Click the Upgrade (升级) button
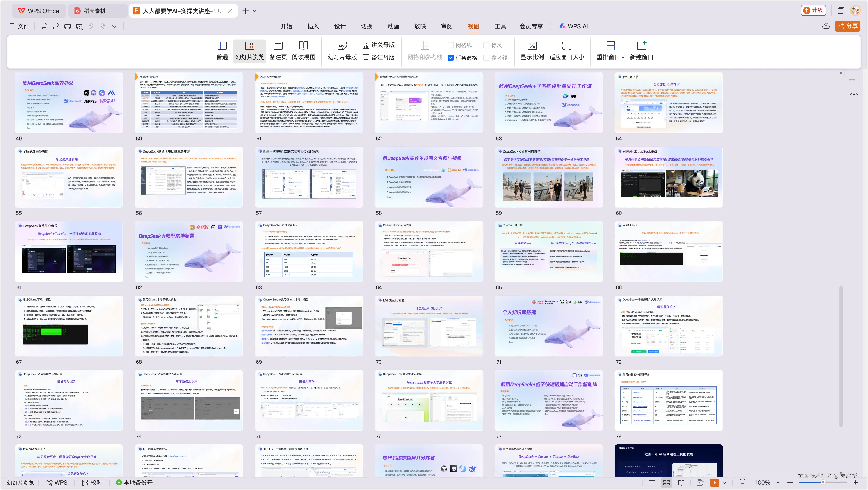This screenshot has height=490, width=868. (x=813, y=10)
